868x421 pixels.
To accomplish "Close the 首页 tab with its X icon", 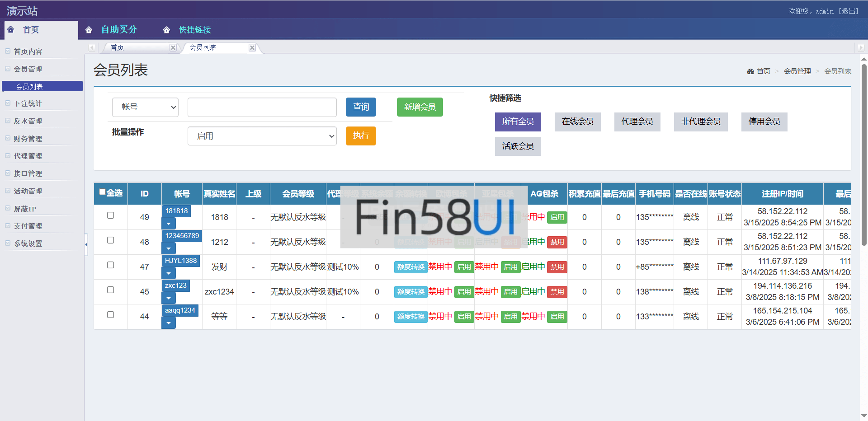I will pos(173,47).
